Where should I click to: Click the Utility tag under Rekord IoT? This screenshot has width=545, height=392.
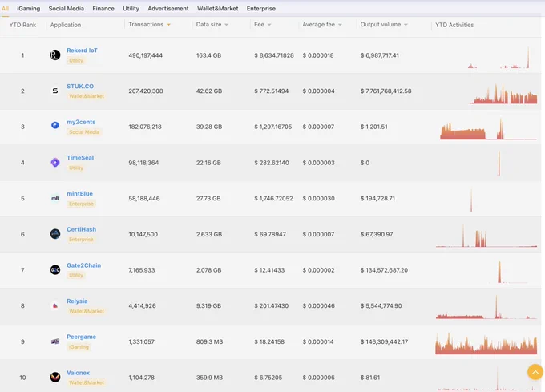[76, 60]
